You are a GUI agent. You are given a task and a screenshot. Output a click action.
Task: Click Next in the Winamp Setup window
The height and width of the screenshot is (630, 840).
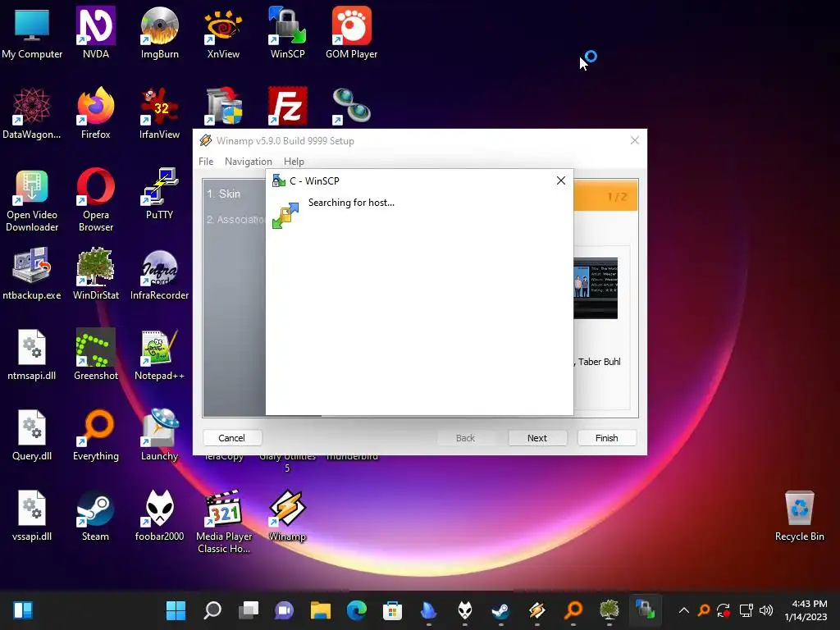coord(536,438)
